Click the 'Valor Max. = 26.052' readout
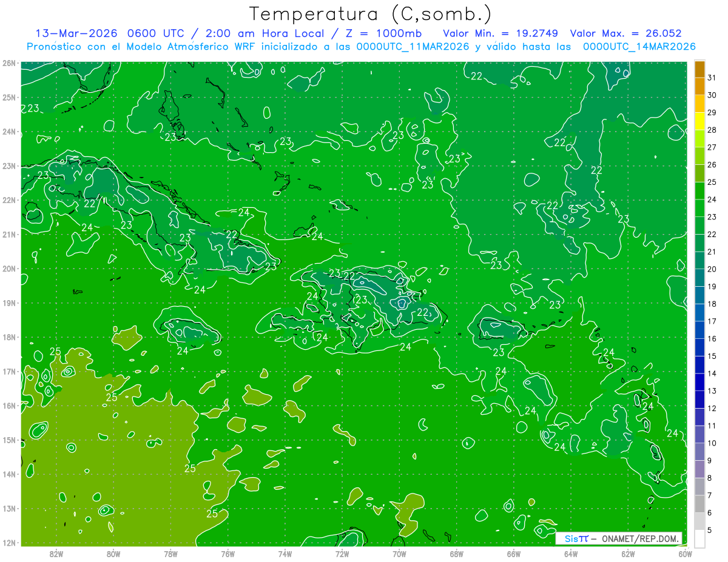The height and width of the screenshot is (562, 728). point(625,33)
